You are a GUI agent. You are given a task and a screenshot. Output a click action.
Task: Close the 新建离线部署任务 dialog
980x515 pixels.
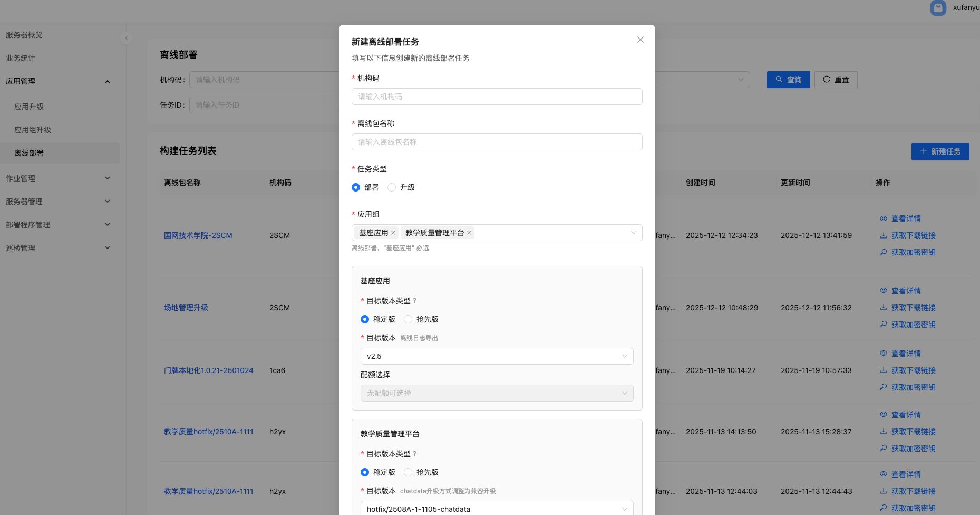640,40
